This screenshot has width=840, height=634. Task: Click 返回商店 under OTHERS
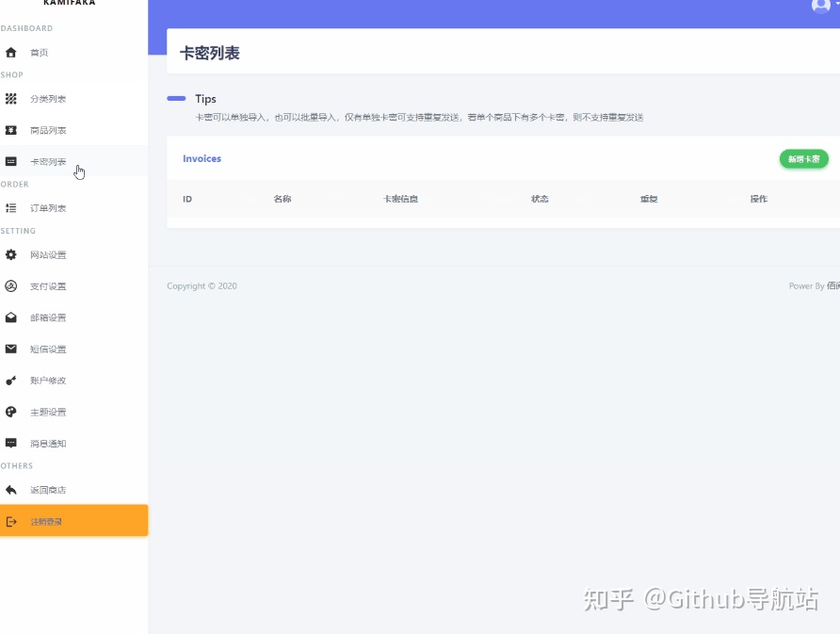pyautogui.click(x=74, y=490)
